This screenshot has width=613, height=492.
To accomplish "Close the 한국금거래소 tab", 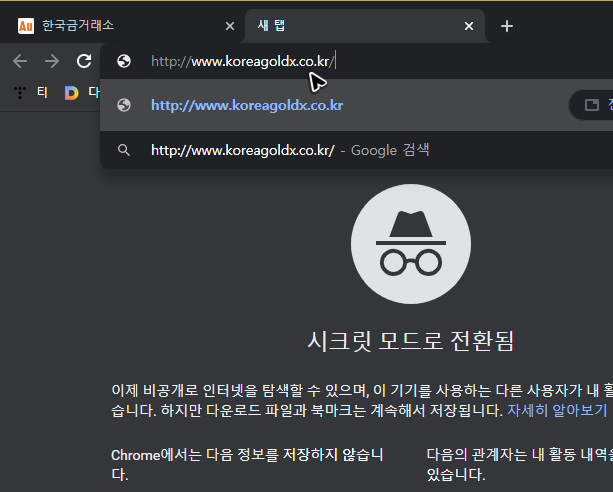I will pos(230,26).
